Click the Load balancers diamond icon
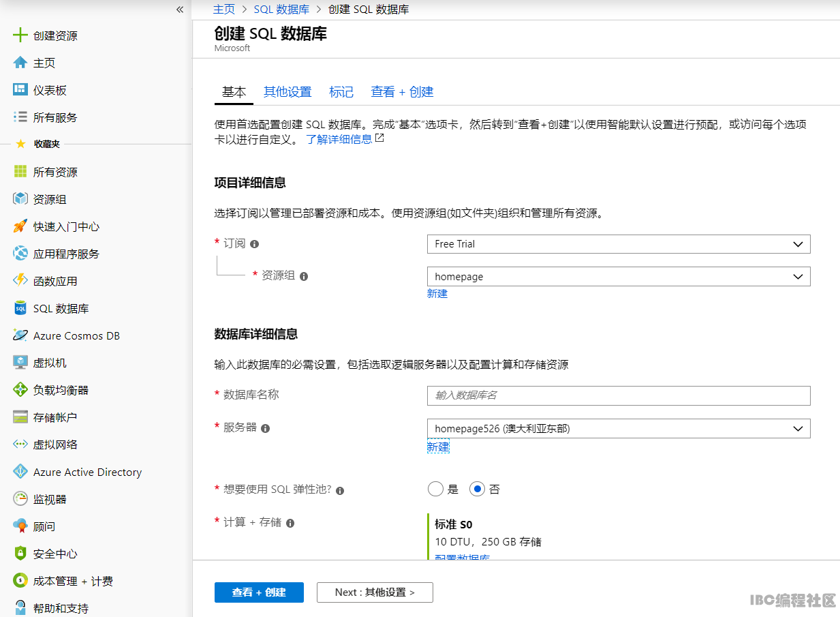This screenshot has height=617, width=840. (20, 390)
